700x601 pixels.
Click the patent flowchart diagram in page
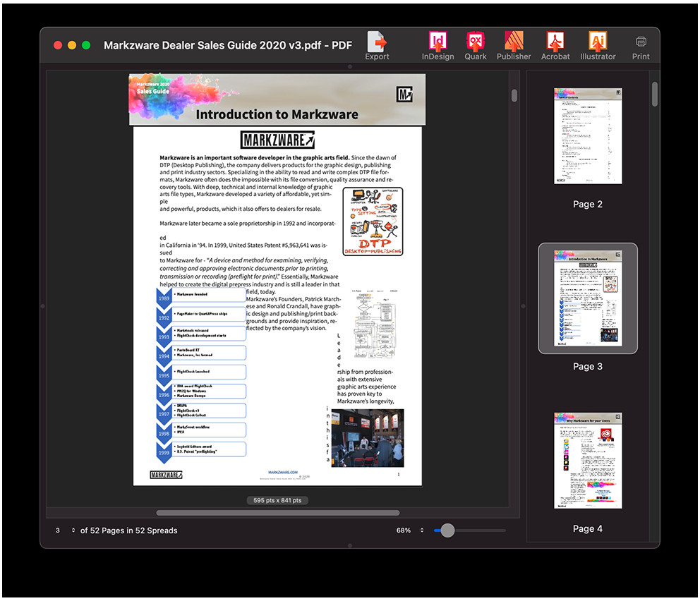pos(375,324)
